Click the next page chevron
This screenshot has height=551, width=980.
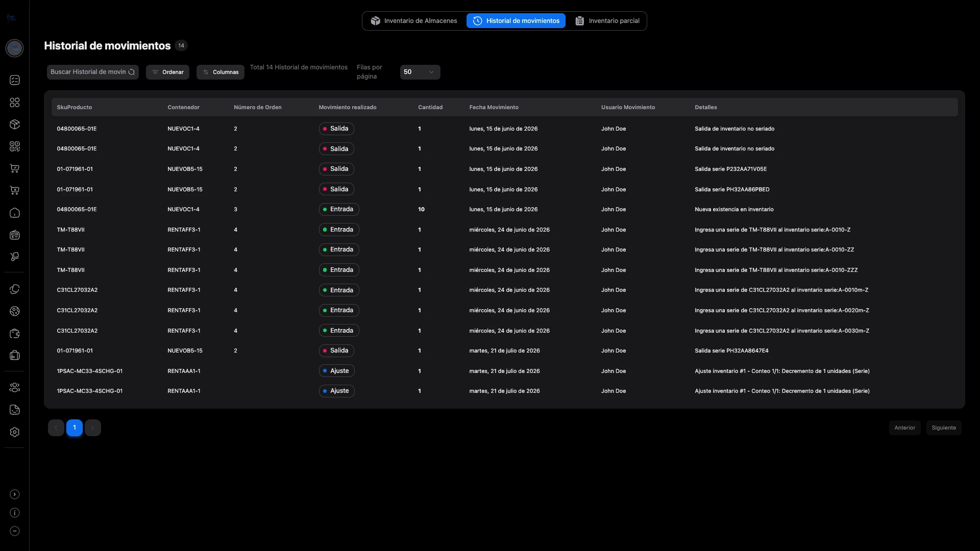click(x=93, y=428)
